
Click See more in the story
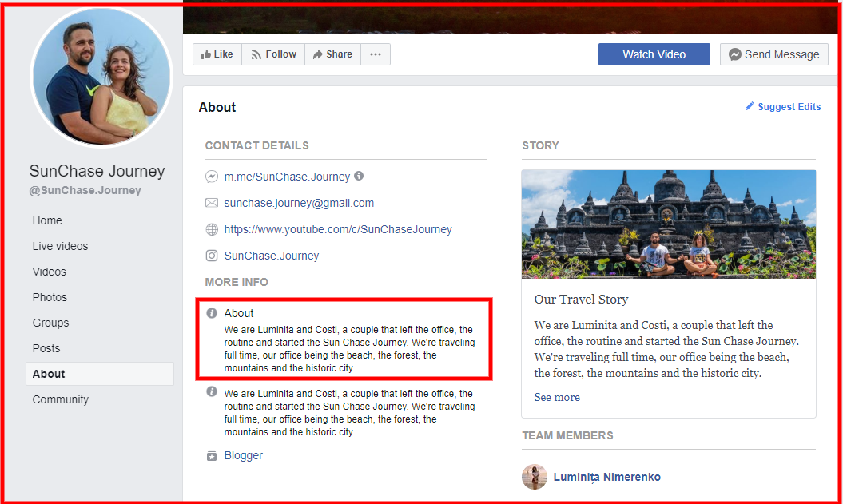pyautogui.click(x=557, y=397)
